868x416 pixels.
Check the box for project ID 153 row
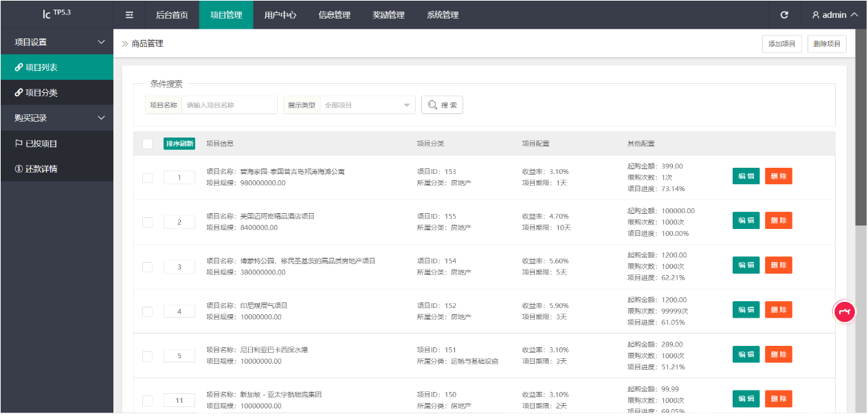tap(147, 177)
